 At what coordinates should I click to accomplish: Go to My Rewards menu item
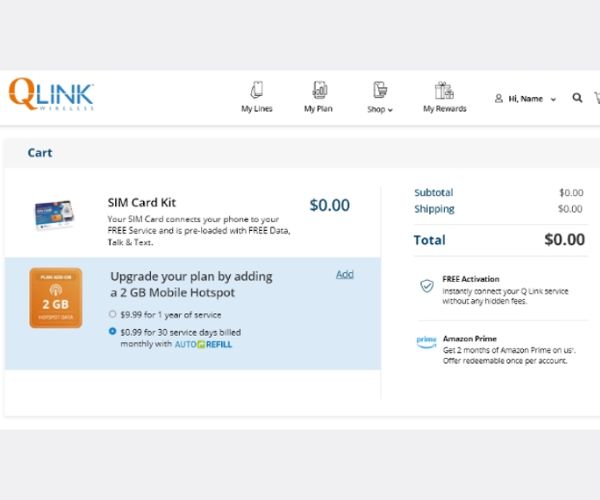(444, 109)
